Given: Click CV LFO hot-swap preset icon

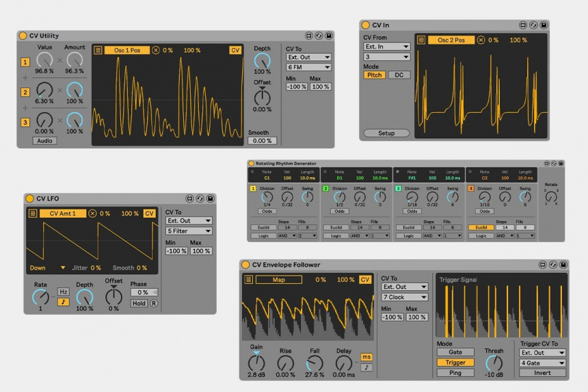Looking at the screenshot, I should click(x=200, y=198).
